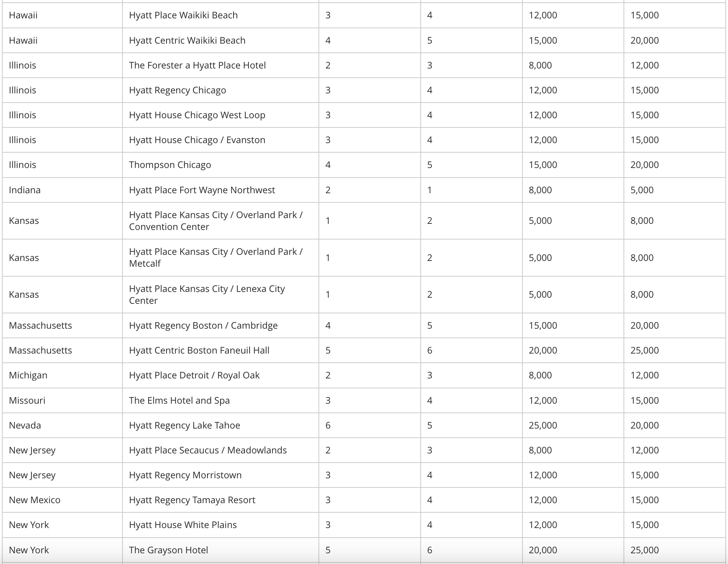
Task: Click Hyatt Regency Tamaya Resort hotel name
Action: (x=192, y=500)
